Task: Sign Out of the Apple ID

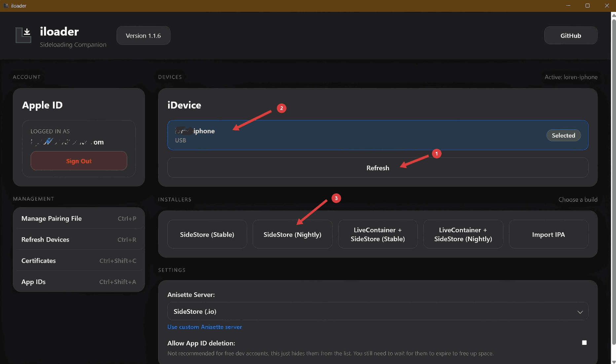Action: tap(79, 161)
